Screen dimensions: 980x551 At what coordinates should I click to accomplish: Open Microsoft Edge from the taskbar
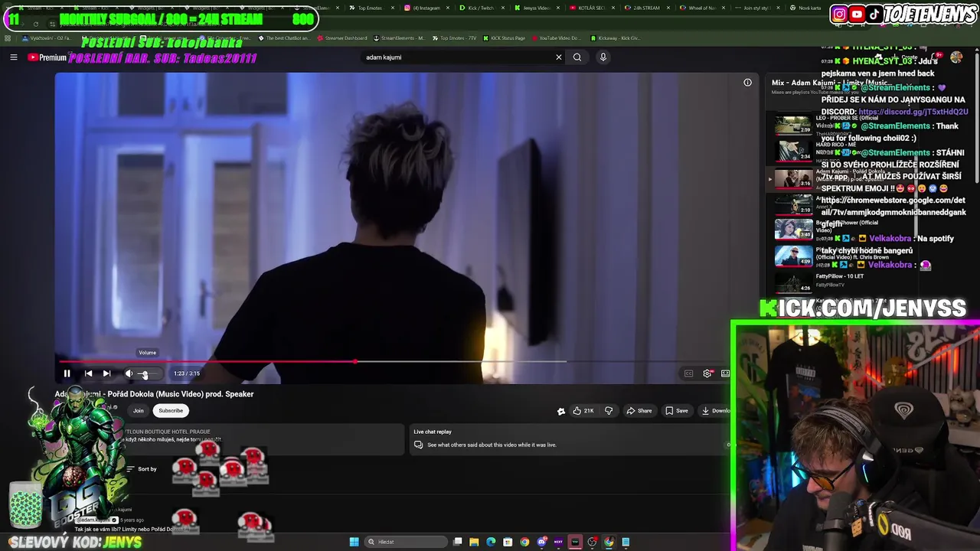(491, 542)
